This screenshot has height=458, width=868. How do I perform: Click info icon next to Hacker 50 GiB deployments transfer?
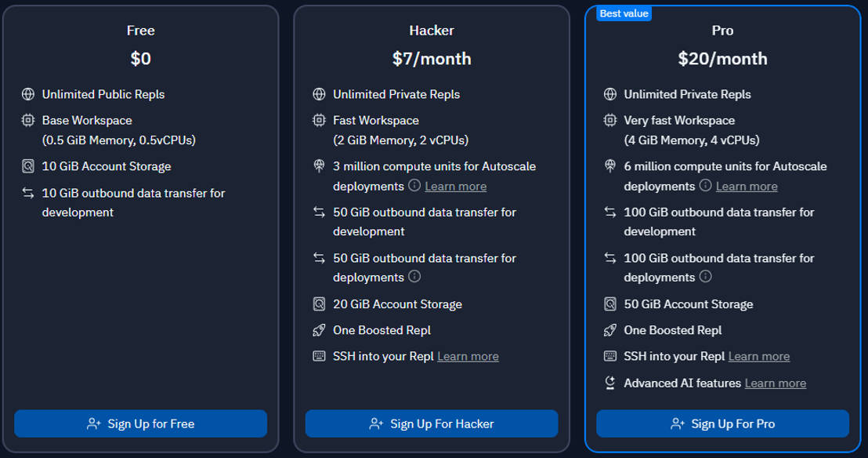tap(414, 277)
